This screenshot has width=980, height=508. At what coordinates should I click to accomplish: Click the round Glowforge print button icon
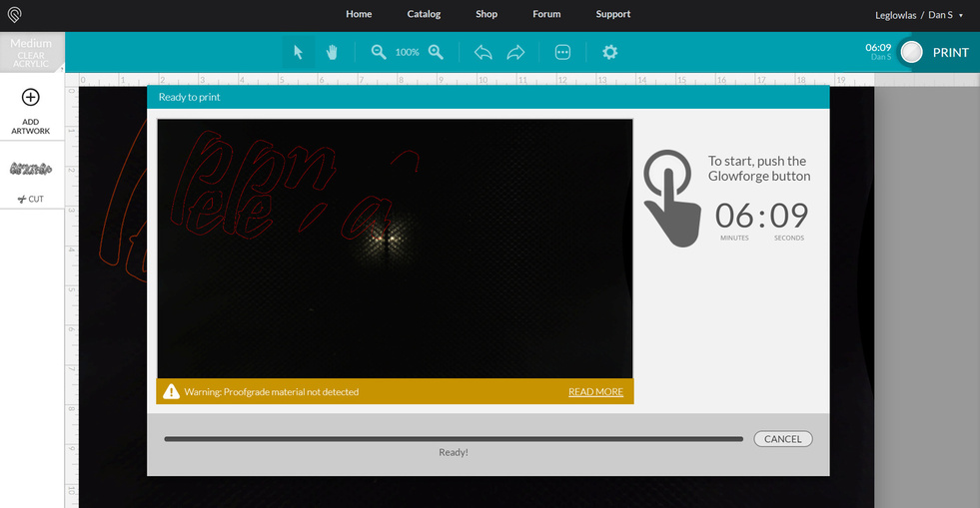pyautogui.click(x=911, y=53)
